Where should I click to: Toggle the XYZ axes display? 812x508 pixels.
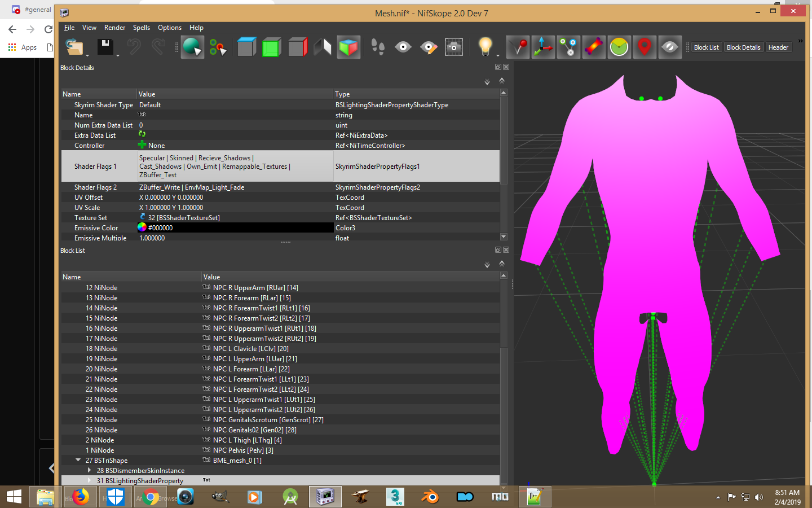pos(543,47)
